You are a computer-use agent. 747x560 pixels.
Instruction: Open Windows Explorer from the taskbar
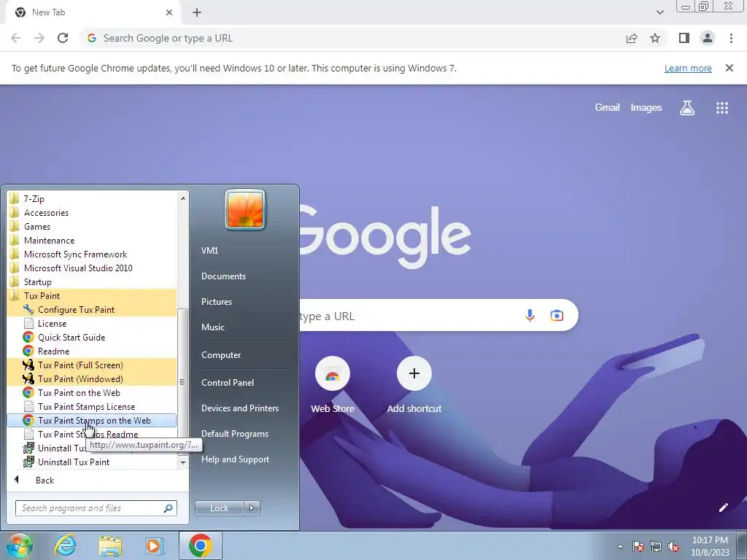[110, 545]
